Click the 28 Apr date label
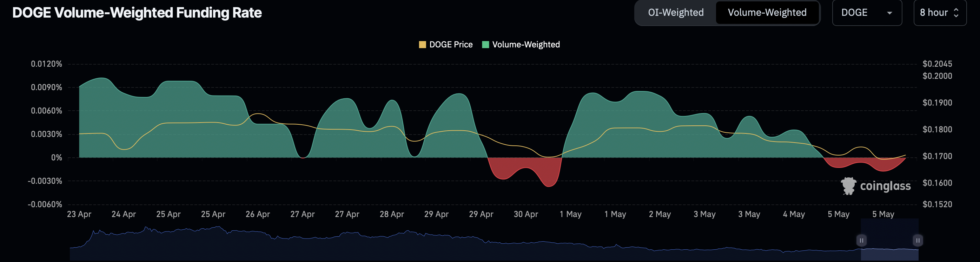Image resolution: width=980 pixels, height=262 pixels. (x=392, y=214)
